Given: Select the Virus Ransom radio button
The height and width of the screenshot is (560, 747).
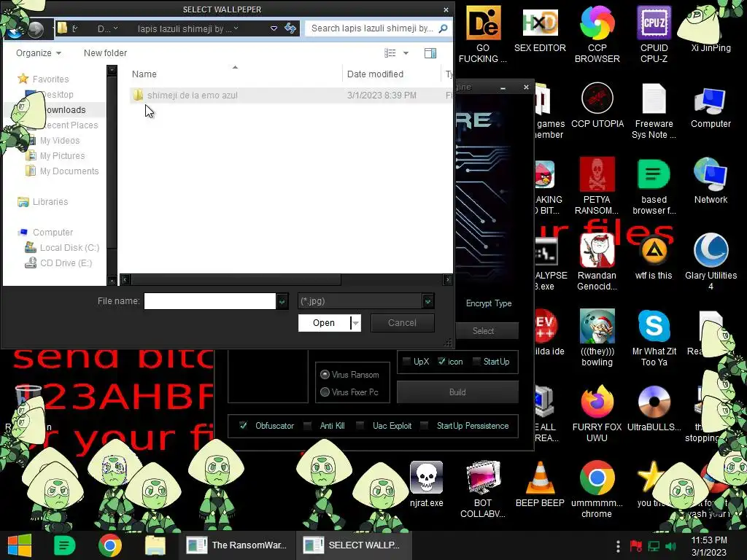Looking at the screenshot, I should [325, 375].
